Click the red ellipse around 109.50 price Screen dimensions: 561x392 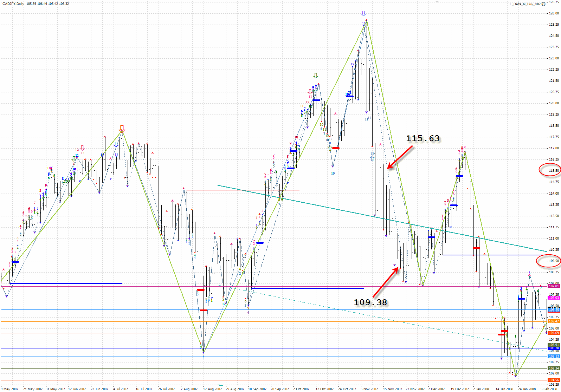coord(548,261)
